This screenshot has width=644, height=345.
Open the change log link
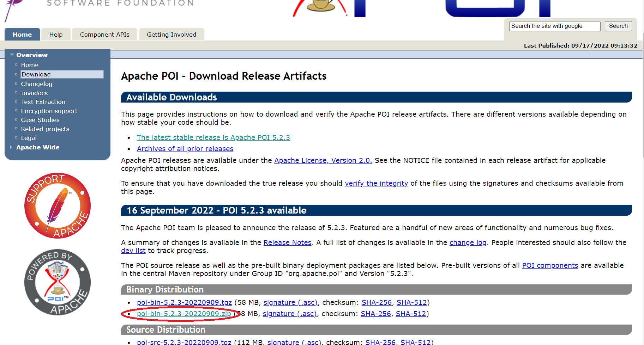point(468,242)
